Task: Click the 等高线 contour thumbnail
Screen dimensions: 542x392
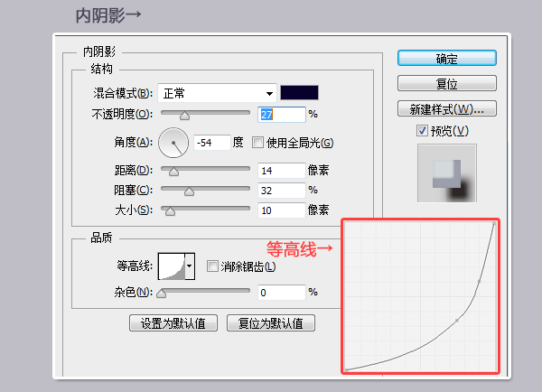Action: 172,266
